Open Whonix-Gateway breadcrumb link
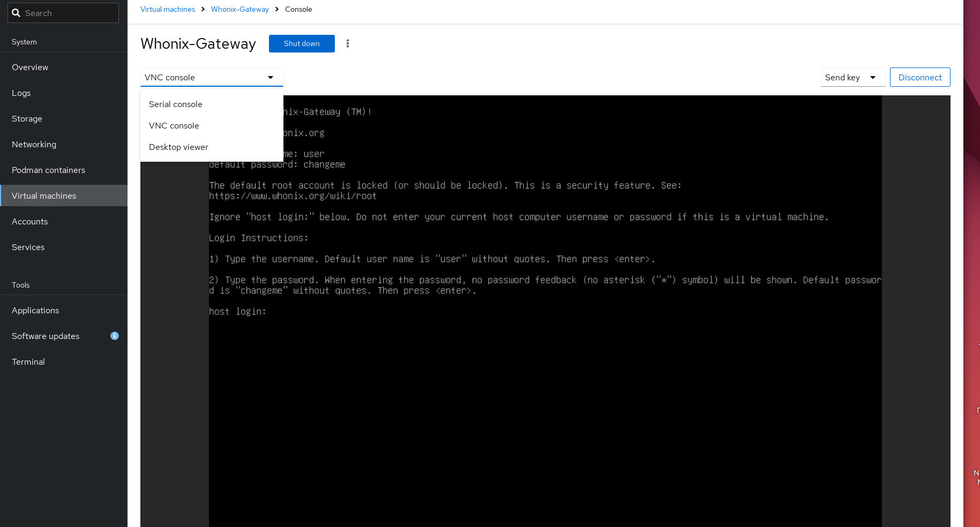This screenshot has width=980, height=527. pyautogui.click(x=240, y=9)
